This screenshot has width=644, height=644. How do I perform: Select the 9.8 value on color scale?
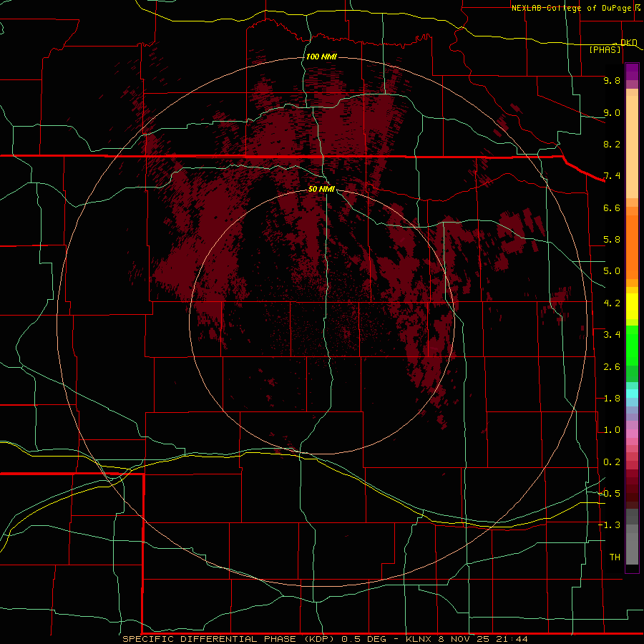pyautogui.click(x=612, y=80)
